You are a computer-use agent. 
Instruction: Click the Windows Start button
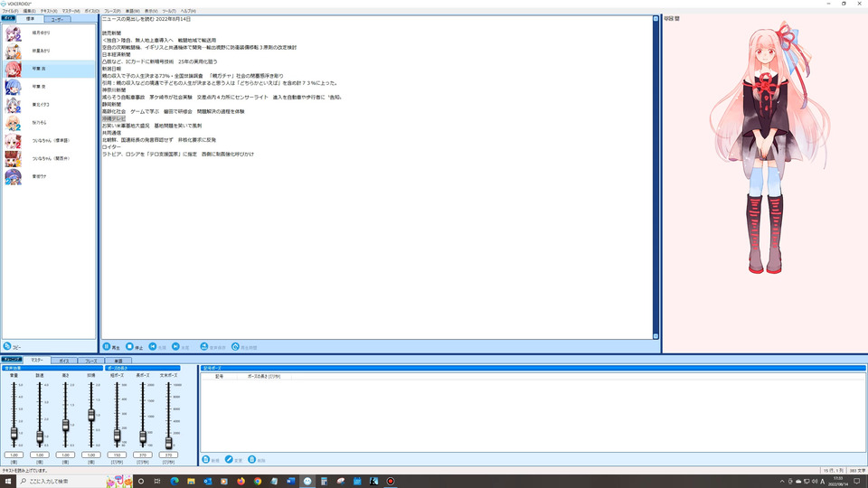pyautogui.click(x=8, y=482)
